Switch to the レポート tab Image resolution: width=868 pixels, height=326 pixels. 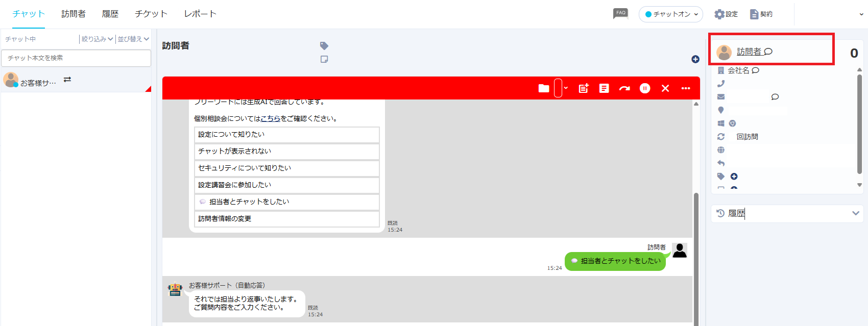(x=200, y=14)
